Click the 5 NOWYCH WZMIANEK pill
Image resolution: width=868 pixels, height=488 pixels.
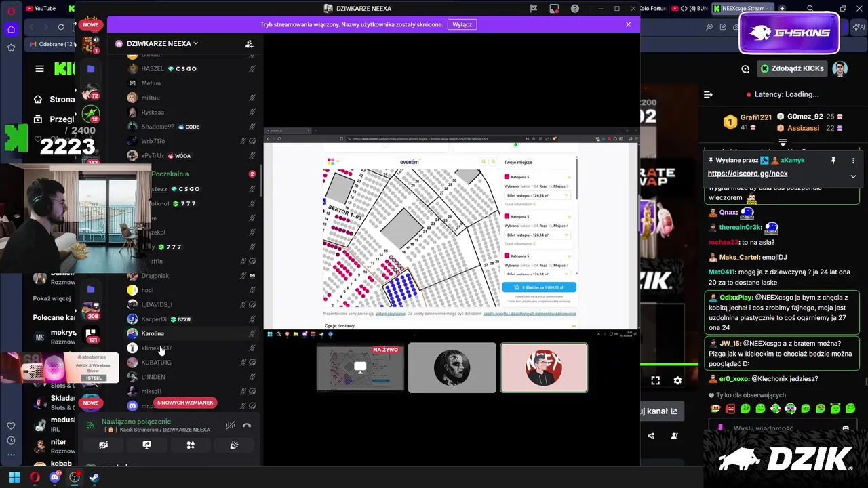[185, 403]
